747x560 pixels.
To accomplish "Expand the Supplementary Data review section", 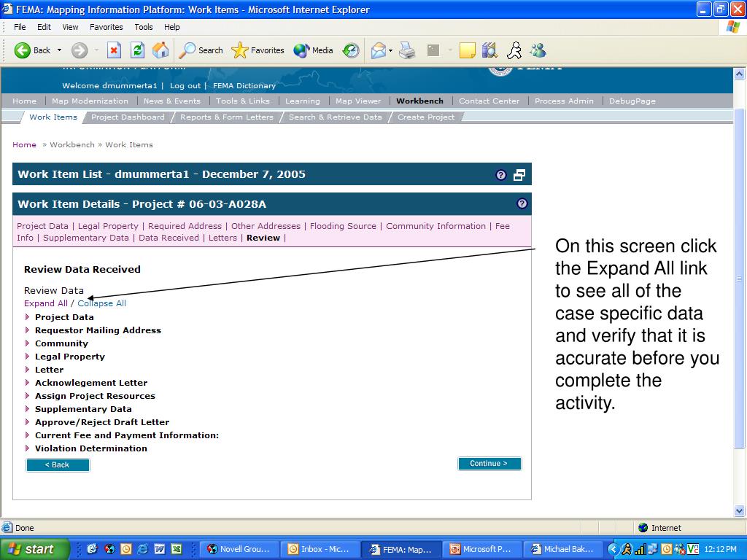I will coord(27,408).
